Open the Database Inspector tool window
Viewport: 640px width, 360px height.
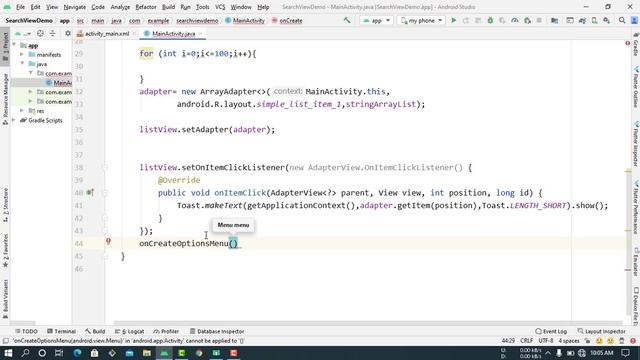[217, 331]
